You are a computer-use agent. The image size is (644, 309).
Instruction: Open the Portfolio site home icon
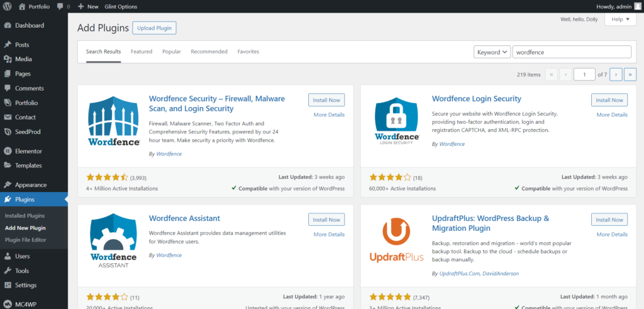click(22, 6)
